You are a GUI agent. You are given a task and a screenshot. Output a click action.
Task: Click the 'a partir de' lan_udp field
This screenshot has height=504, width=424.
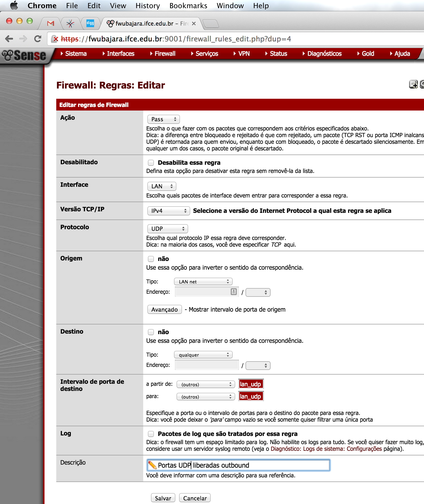(x=251, y=384)
